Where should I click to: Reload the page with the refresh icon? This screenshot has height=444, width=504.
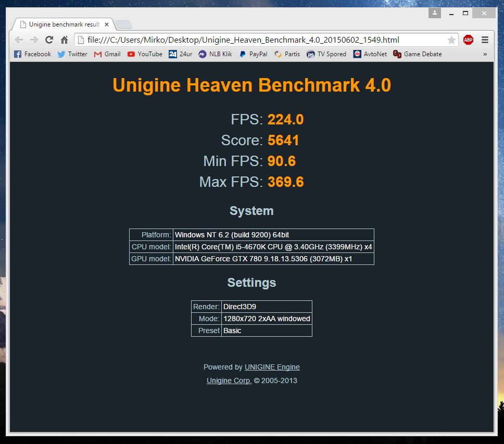(x=49, y=40)
